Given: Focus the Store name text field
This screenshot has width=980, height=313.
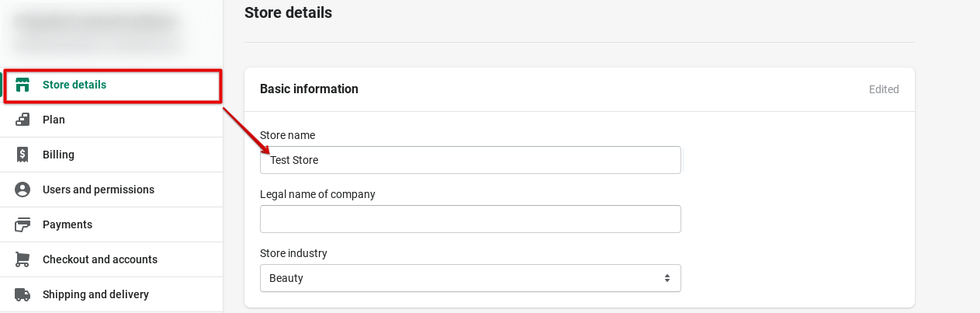Looking at the screenshot, I should [x=469, y=160].
